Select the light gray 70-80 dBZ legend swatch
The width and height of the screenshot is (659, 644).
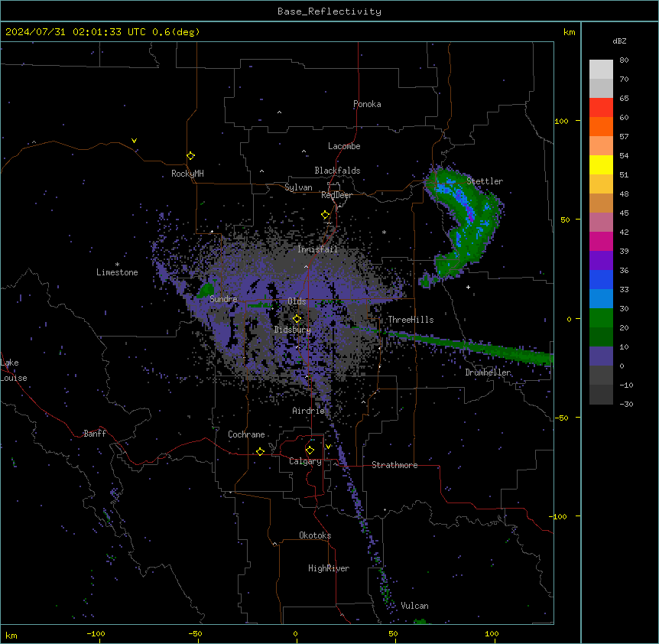[601, 70]
